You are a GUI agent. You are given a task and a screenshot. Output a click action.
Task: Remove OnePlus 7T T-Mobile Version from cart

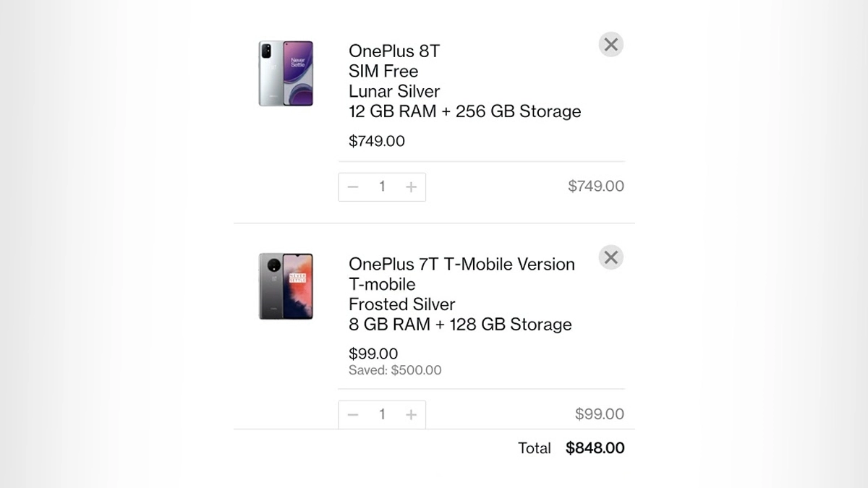pos(610,257)
